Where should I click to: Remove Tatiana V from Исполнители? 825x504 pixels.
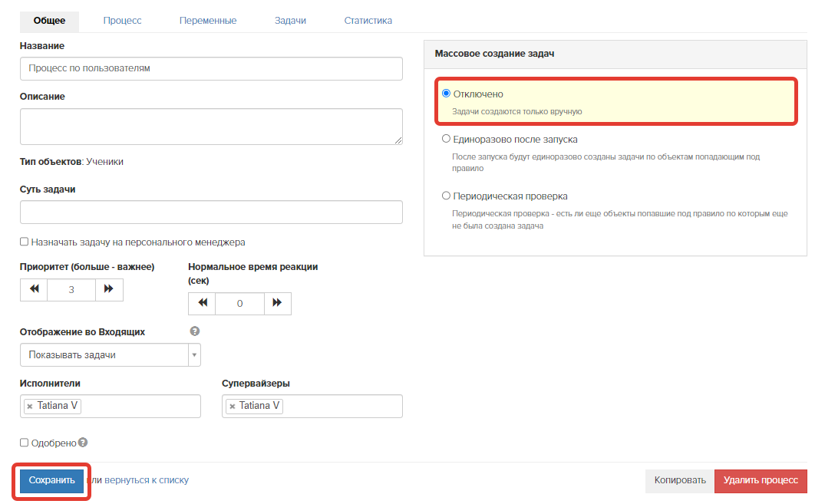29,406
